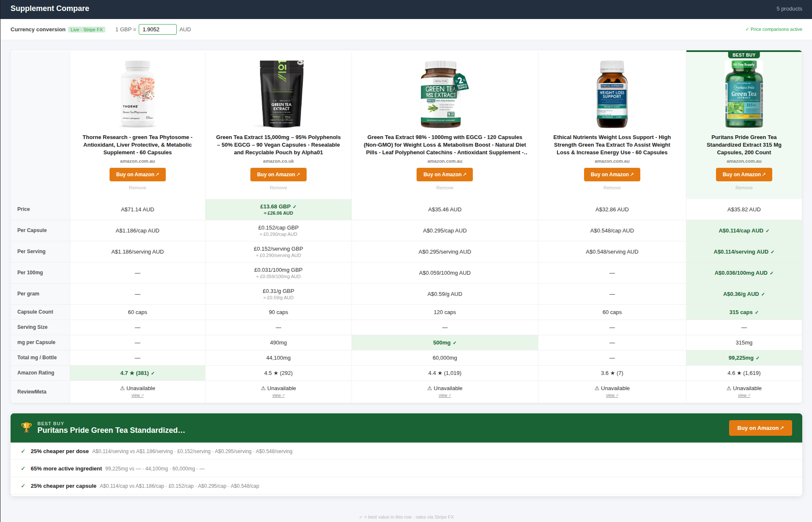Click the amazon.co.uk source label
The image size is (812, 522).
[278, 161]
